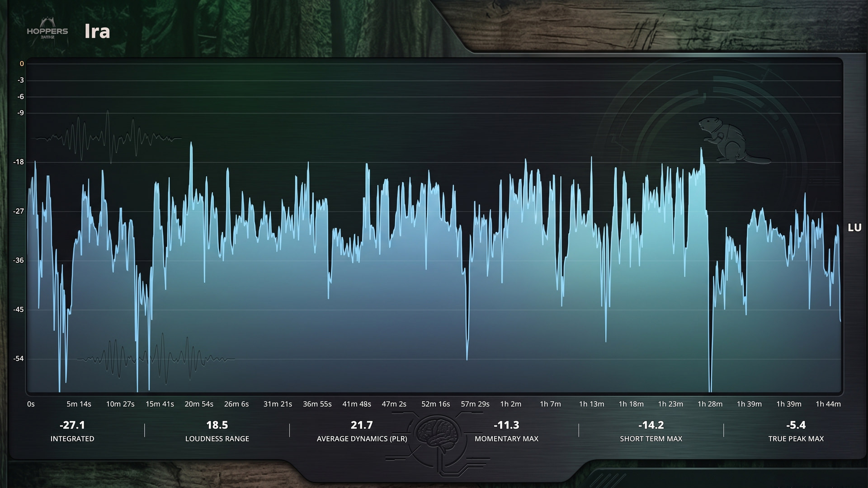Viewport: 868px width, 488px height.
Task: Click the 20m 54s time label
Action: click(199, 404)
